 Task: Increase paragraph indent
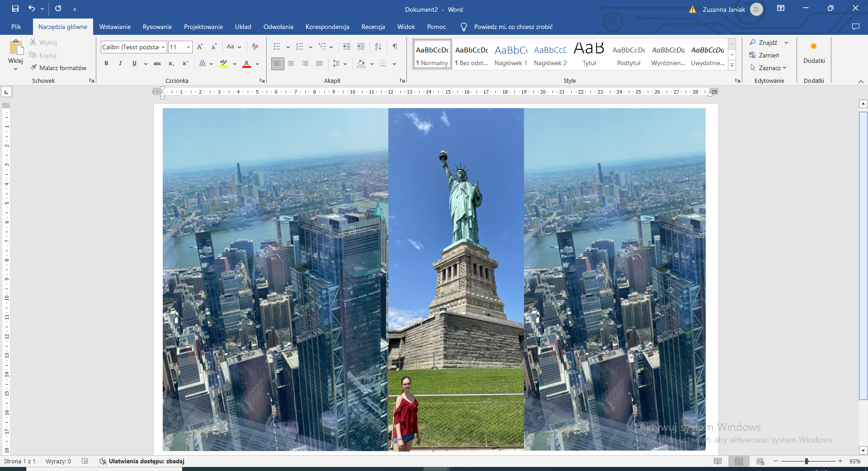tap(361, 47)
